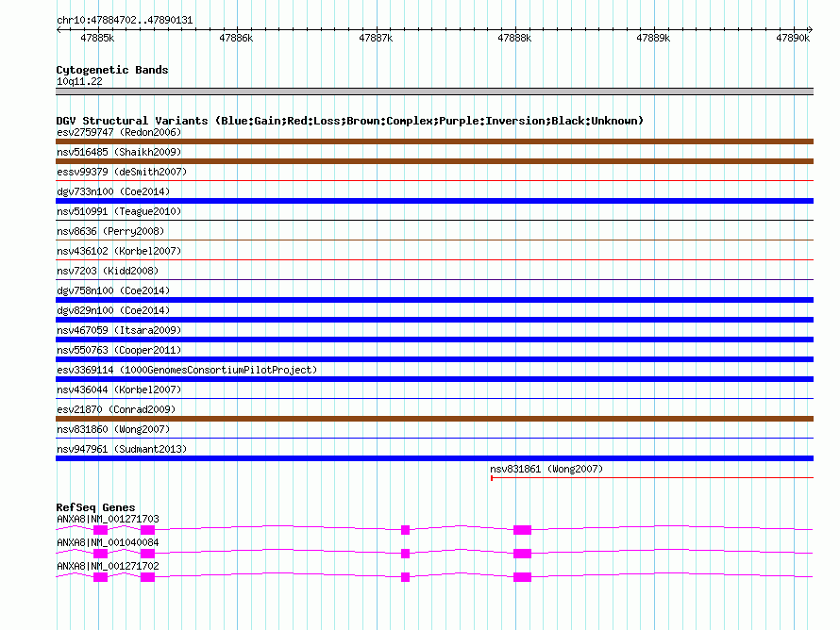Open the nsv467059 (Itsara2009) variant label

119,330
